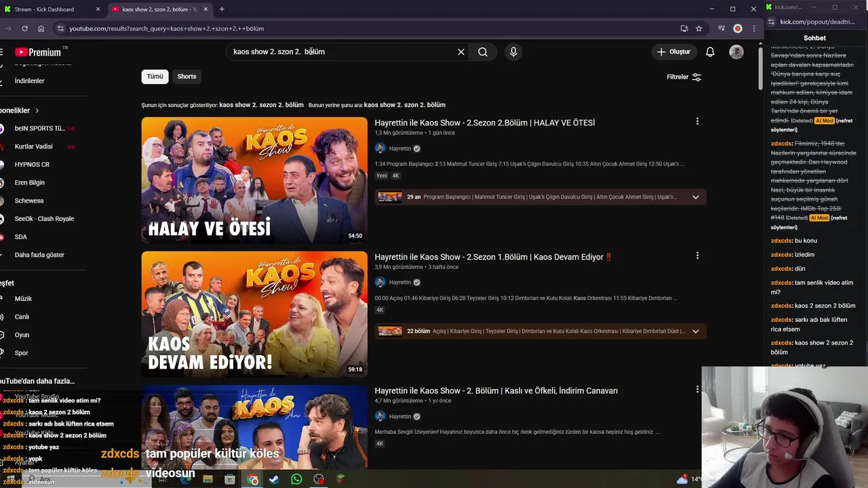Image resolution: width=868 pixels, height=488 pixels.
Task: Open more options for Kaos Devam Ediyor video
Action: pyautogui.click(x=697, y=256)
